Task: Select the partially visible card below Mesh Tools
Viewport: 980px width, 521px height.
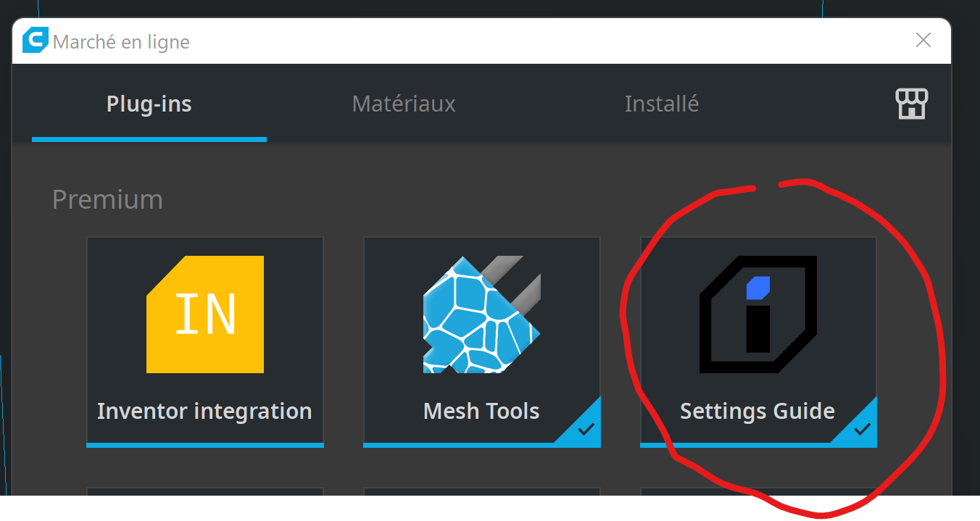Action: point(482,491)
